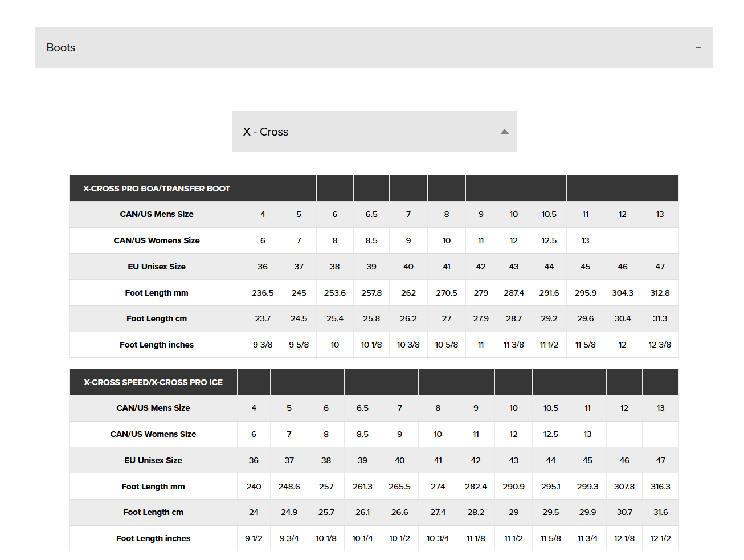The image size is (744, 560).
Task: Select the 253.6 mm cell
Action: pos(335,293)
